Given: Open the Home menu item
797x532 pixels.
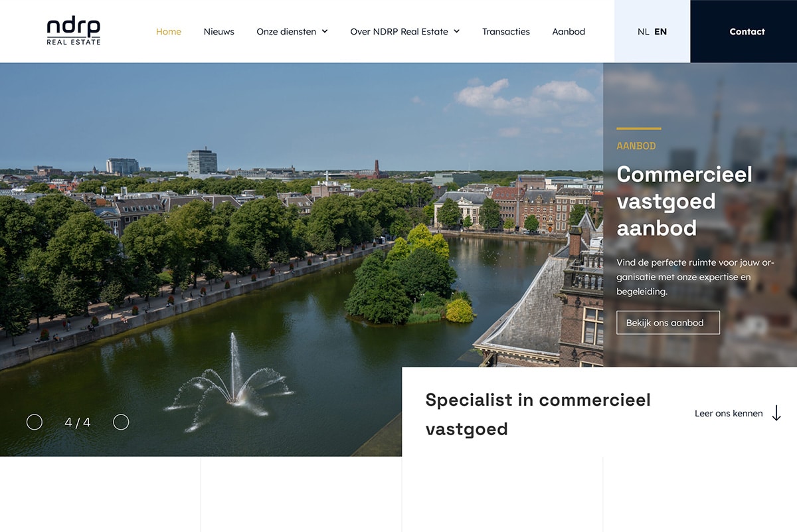Looking at the screenshot, I should 169,31.
